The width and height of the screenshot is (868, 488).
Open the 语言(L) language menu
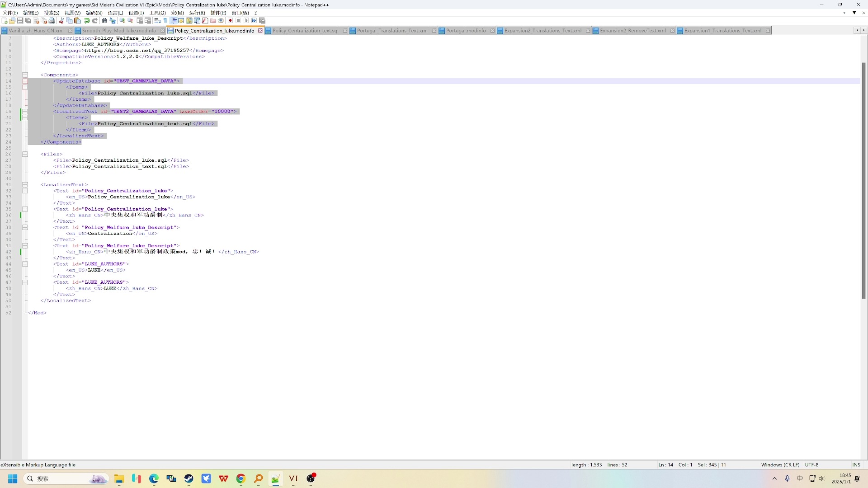115,13
